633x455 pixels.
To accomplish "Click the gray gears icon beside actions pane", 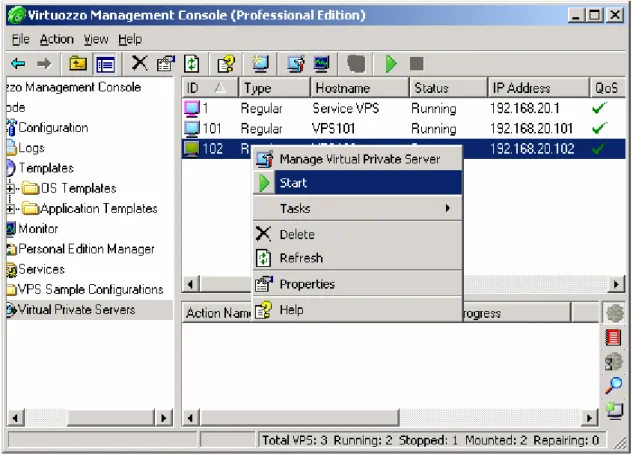I will click(x=614, y=362).
